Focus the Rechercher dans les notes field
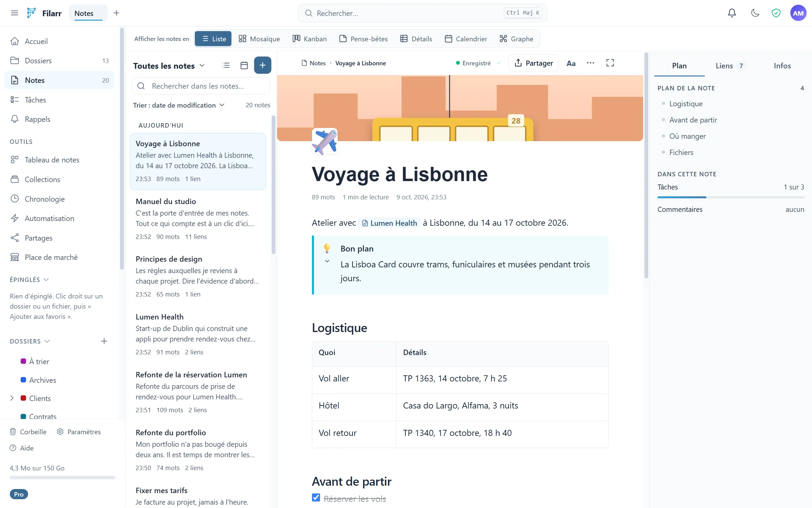812x508 pixels. [201, 86]
